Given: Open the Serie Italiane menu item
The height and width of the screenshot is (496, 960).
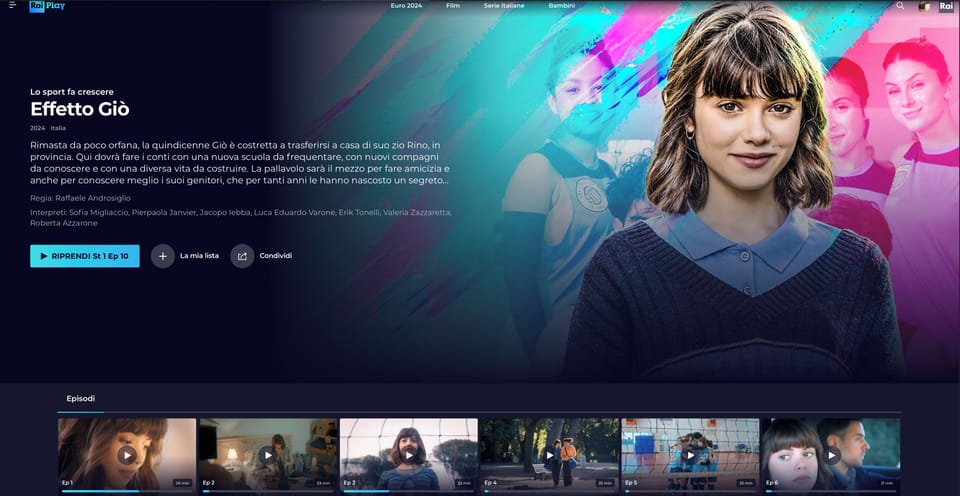Looking at the screenshot, I should [504, 6].
